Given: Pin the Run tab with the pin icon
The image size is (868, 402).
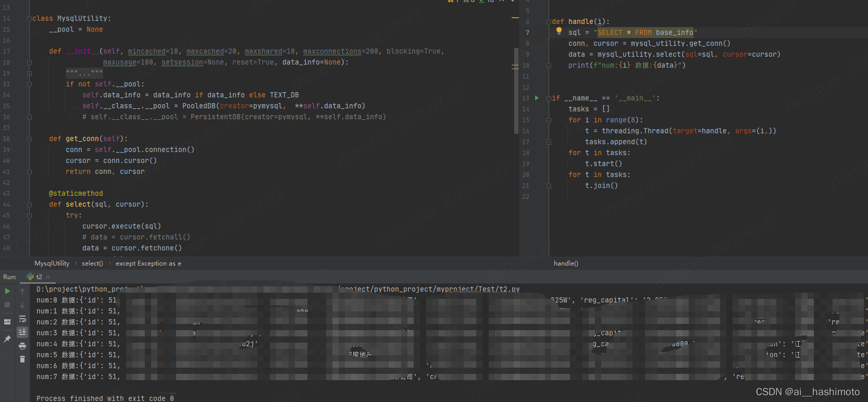Looking at the screenshot, I should point(7,339).
